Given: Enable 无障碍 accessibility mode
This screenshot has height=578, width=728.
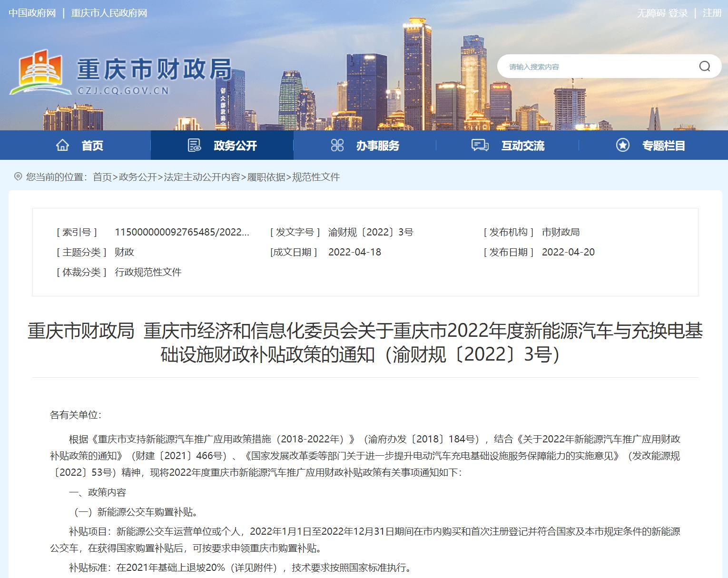Looking at the screenshot, I should [651, 13].
